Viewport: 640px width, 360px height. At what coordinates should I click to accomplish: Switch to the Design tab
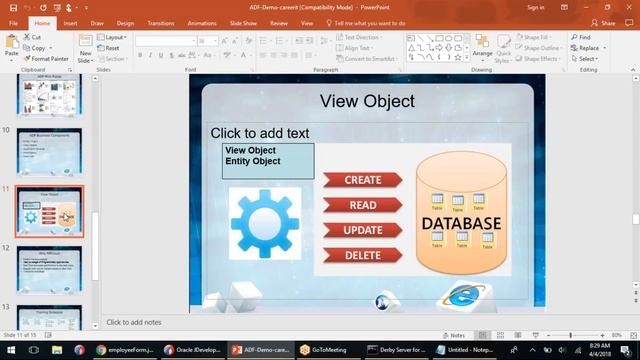pos(125,23)
